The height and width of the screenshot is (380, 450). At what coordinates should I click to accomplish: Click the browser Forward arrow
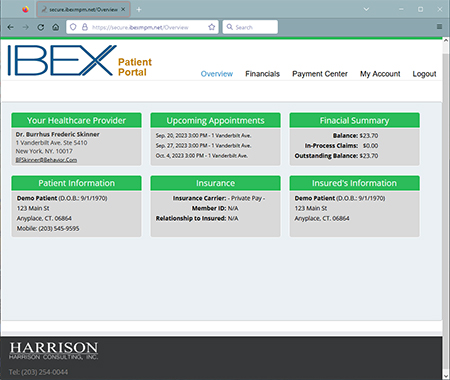coord(26,27)
